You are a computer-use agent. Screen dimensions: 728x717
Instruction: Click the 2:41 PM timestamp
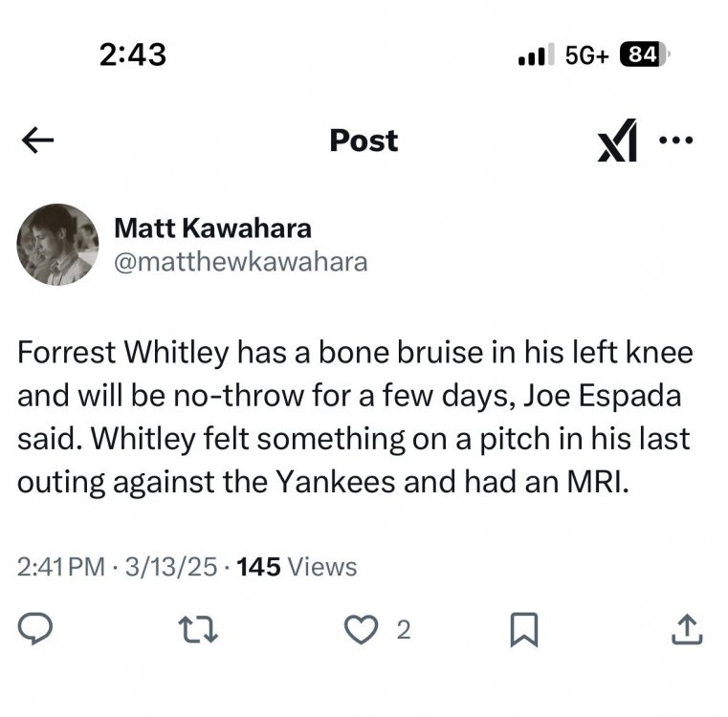coord(61,567)
